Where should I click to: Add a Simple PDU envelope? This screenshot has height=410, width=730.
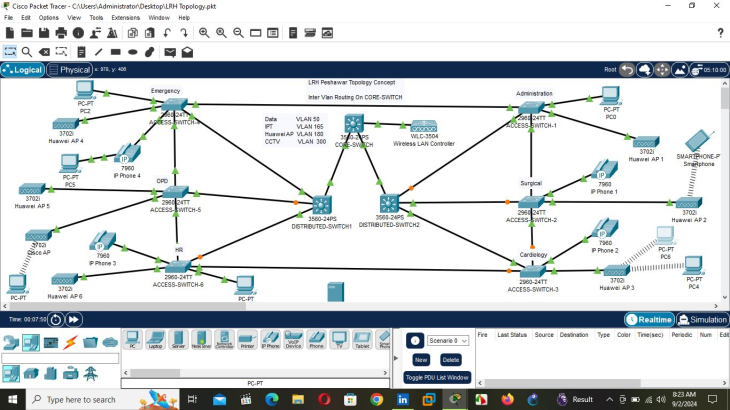tap(170, 52)
